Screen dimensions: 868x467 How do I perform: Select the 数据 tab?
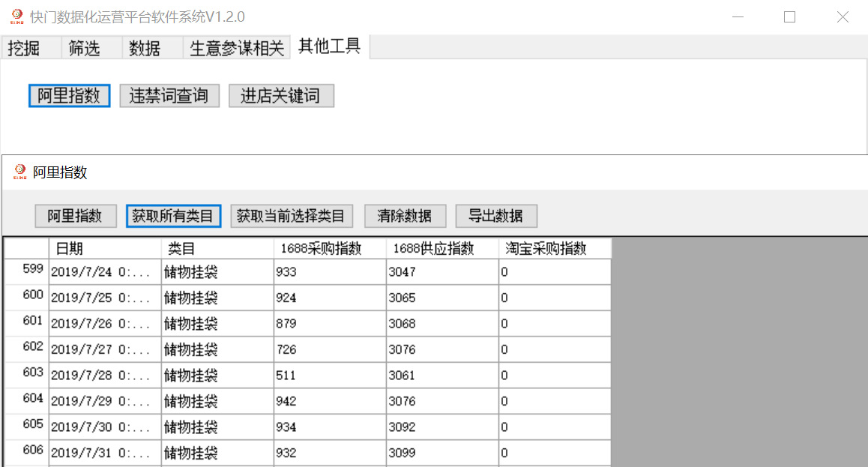coord(152,47)
